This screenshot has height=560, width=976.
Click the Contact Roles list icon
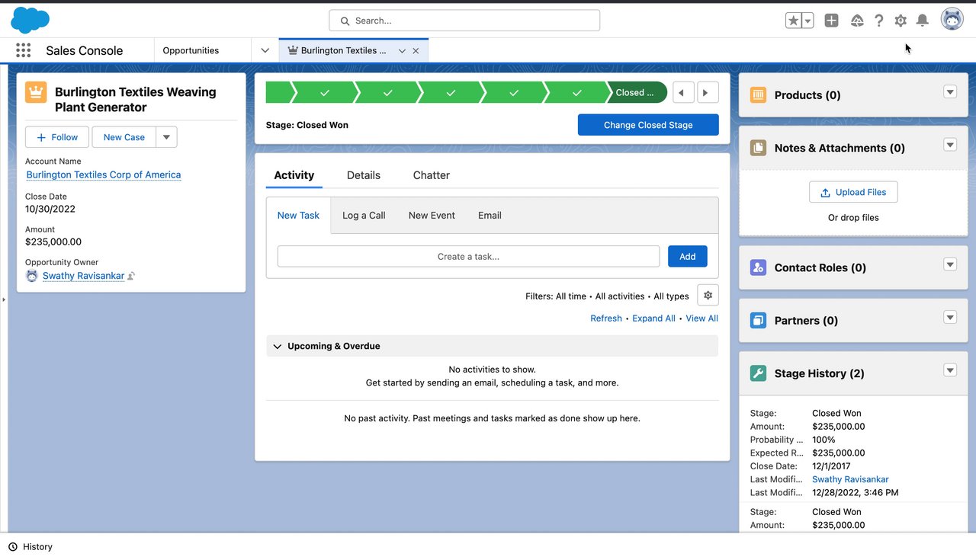click(x=758, y=267)
